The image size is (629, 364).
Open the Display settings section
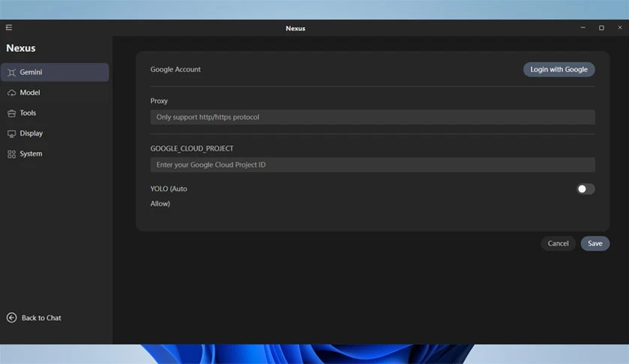pos(55,134)
